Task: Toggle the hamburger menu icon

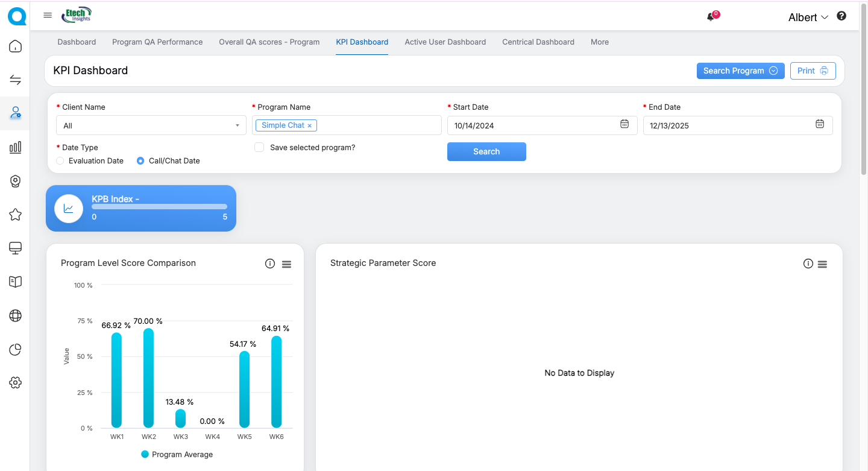Action: 48,16
